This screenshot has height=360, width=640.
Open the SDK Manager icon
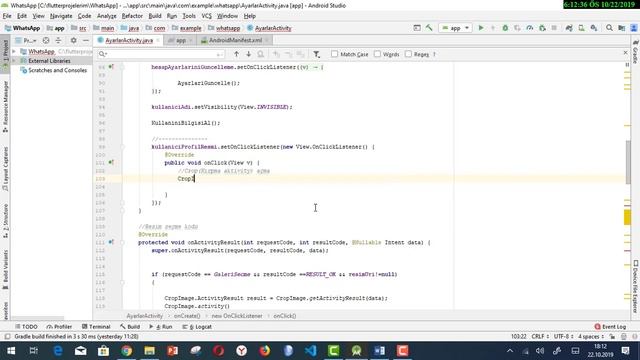[x=594, y=28]
